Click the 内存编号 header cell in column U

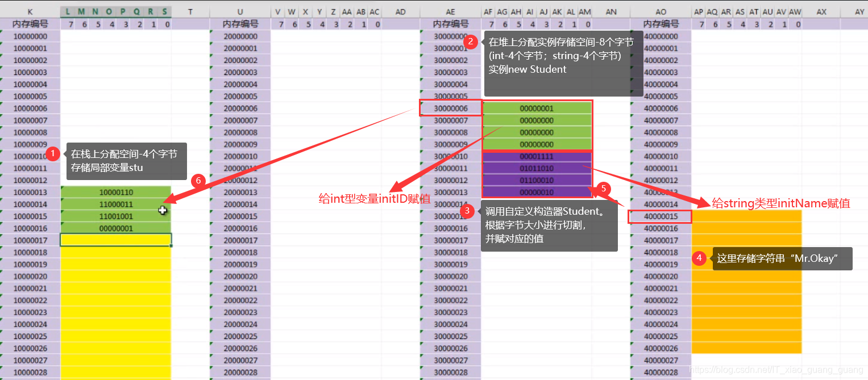tap(240, 24)
